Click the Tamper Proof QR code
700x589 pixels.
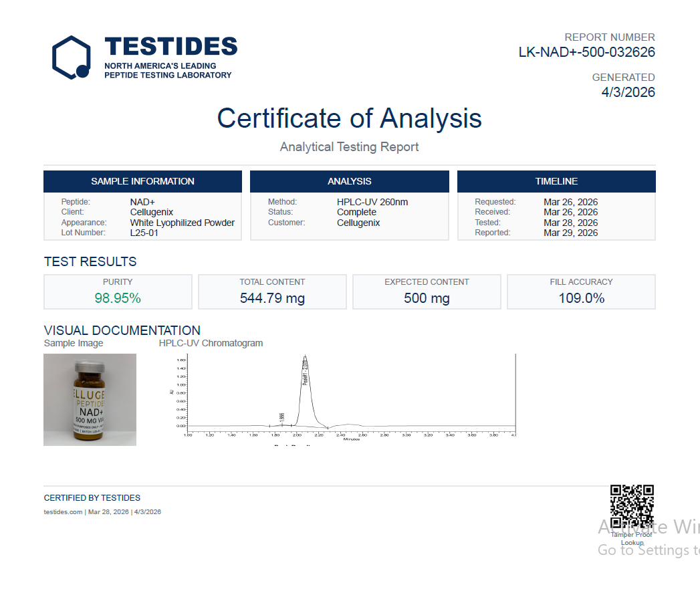pyautogui.click(x=632, y=506)
